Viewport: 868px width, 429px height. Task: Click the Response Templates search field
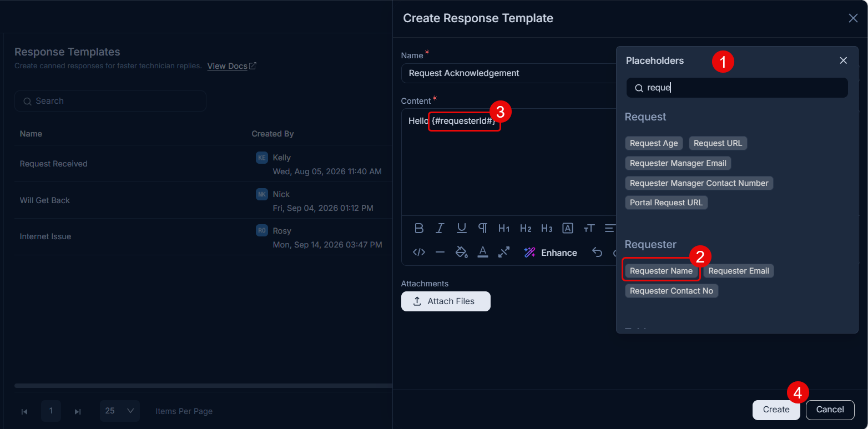[110, 101]
